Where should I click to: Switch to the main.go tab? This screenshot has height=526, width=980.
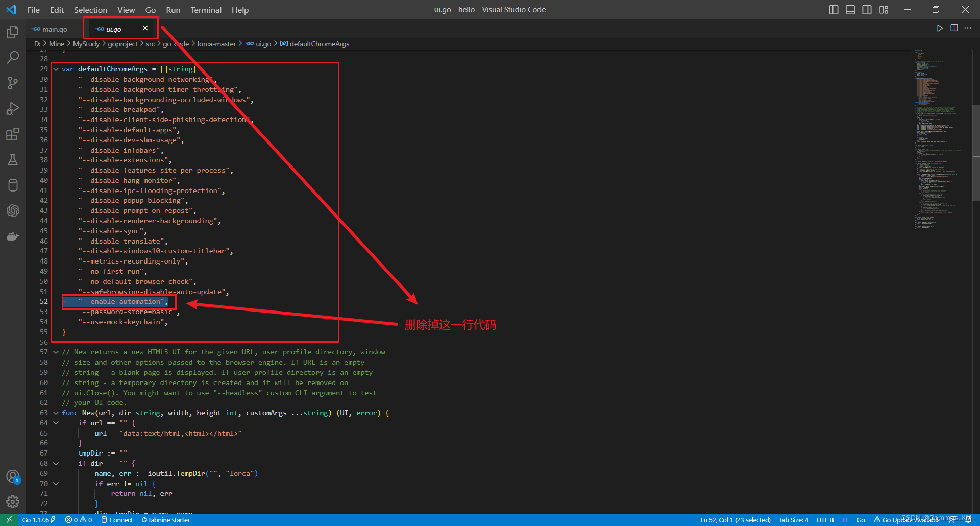50,29
